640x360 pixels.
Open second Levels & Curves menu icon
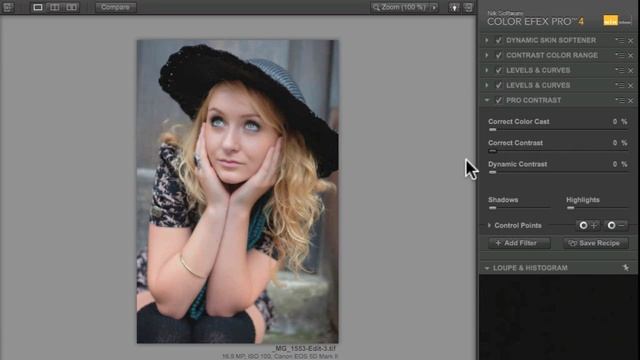coord(620,85)
